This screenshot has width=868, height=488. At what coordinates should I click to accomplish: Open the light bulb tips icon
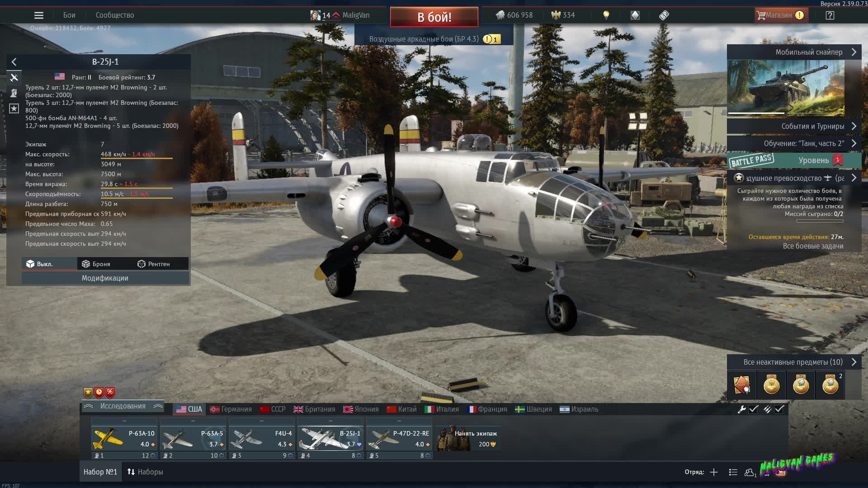606,15
